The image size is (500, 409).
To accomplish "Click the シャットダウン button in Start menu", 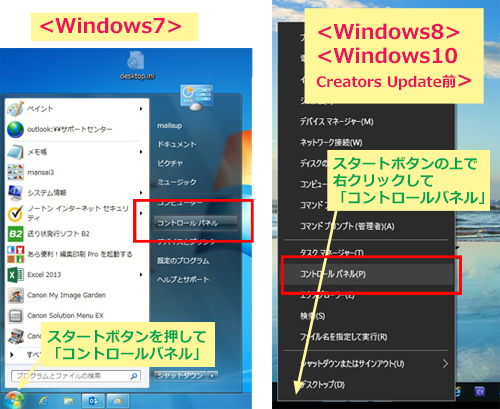I will click(180, 376).
